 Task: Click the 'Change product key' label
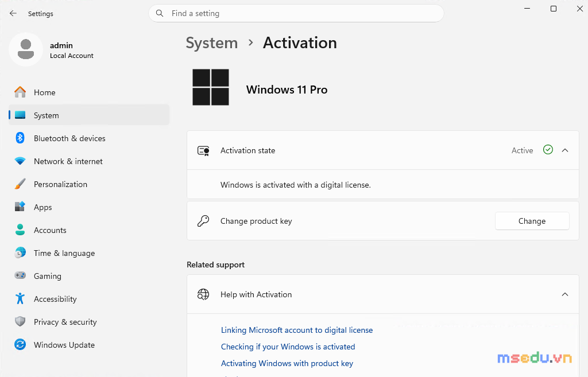pyautogui.click(x=256, y=221)
